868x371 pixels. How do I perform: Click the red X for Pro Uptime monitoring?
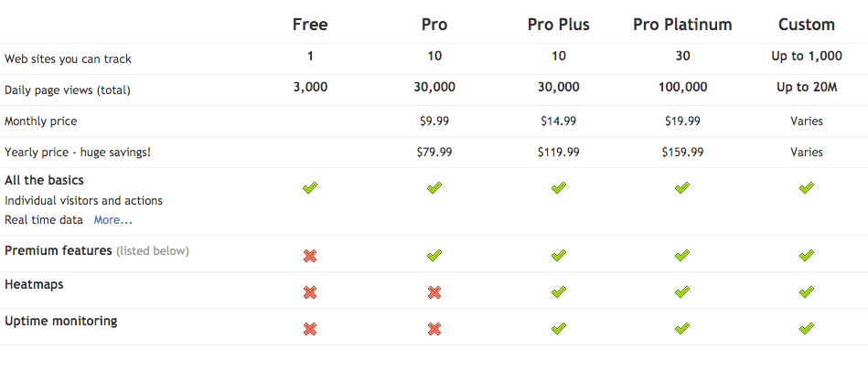[434, 329]
